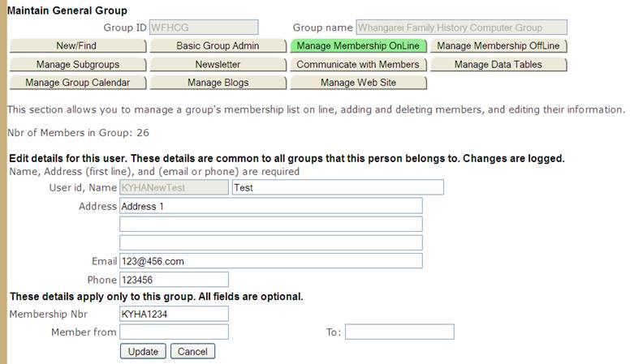Select the Email input field

pyautogui.click(x=271, y=261)
